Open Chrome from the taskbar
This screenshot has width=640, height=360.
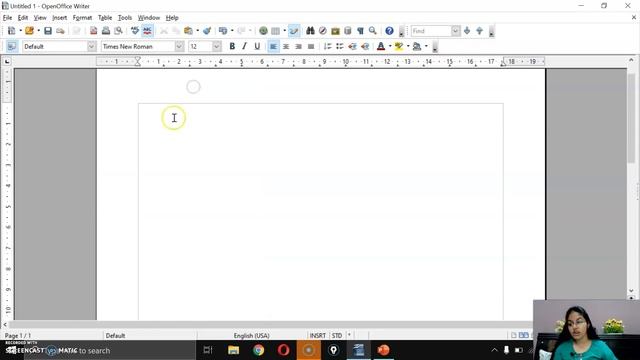pos(258,350)
